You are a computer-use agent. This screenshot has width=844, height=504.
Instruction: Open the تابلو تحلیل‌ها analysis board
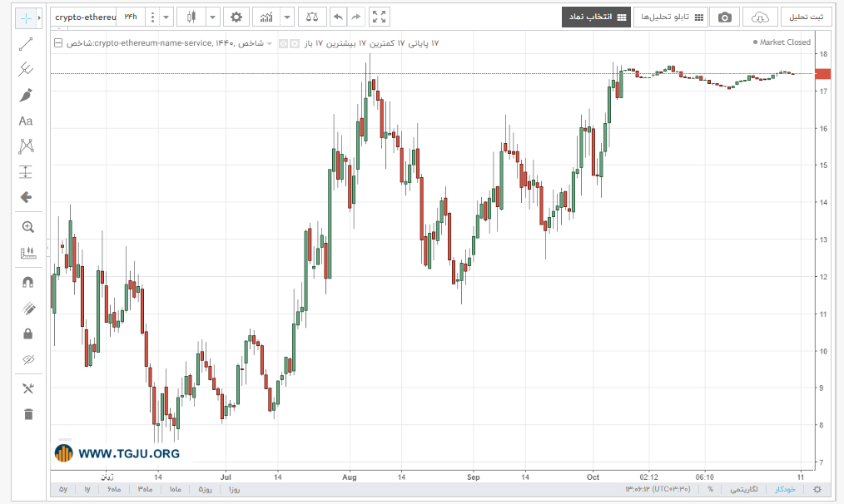point(671,17)
